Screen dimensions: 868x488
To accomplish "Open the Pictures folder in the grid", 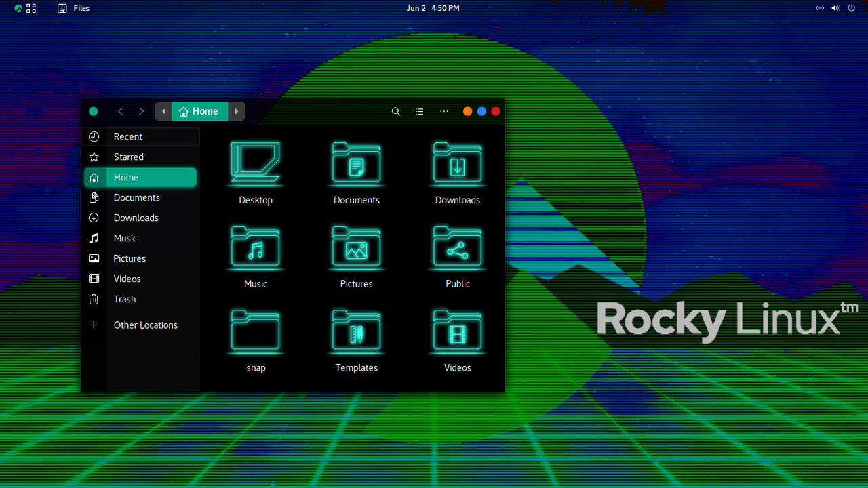I will (x=357, y=247).
